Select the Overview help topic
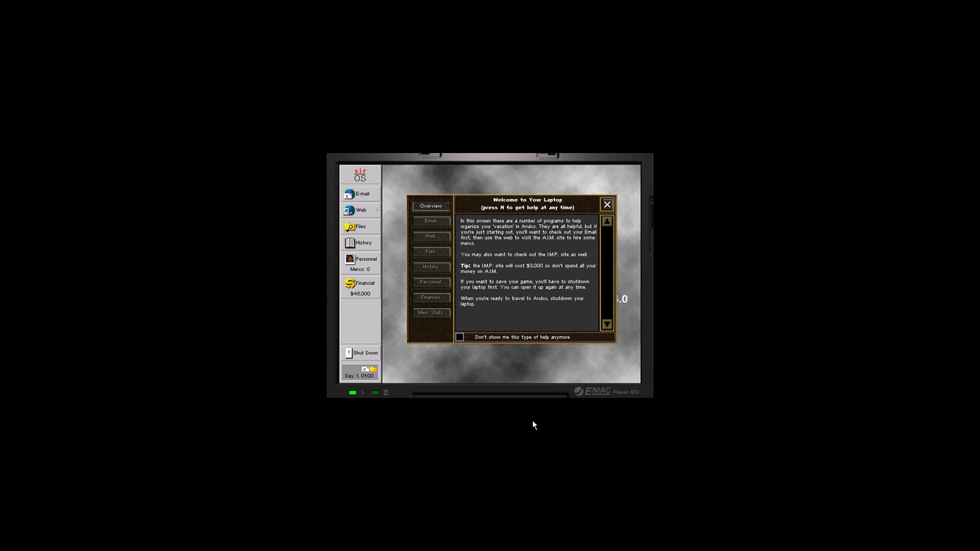This screenshot has width=980, height=551. point(431,206)
